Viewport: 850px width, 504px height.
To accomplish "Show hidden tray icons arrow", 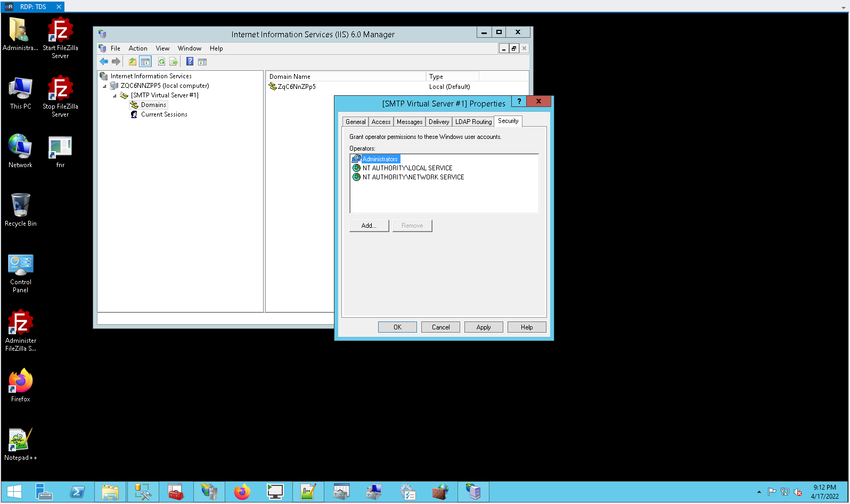I will [x=759, y=492].
